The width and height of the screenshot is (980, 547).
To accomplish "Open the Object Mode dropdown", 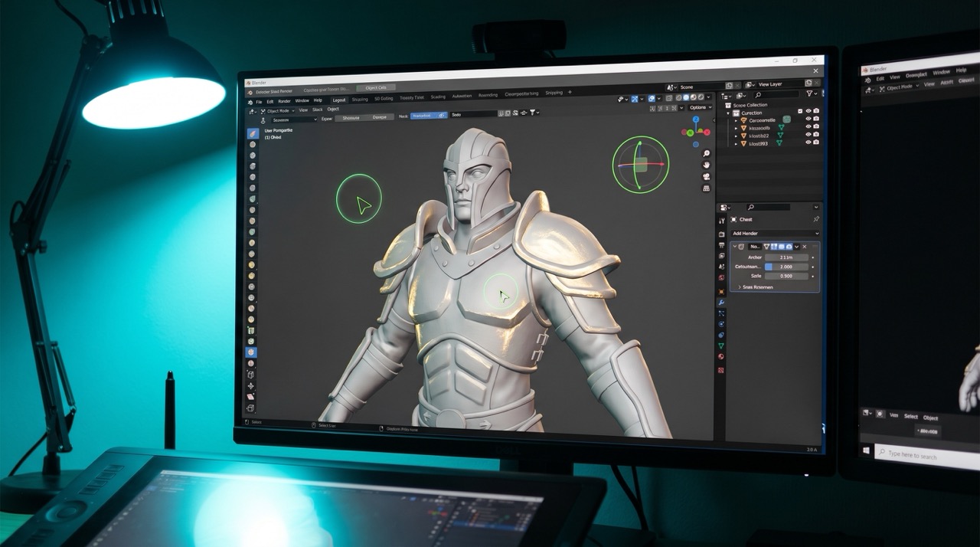I will tap(278, 111).
